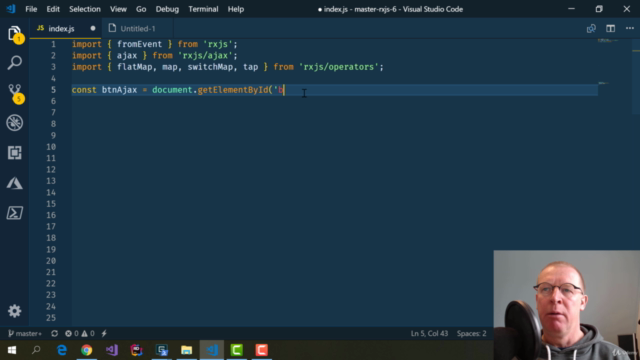Switch to the index.js tab
640x360 pixels.
coord(66,29)
